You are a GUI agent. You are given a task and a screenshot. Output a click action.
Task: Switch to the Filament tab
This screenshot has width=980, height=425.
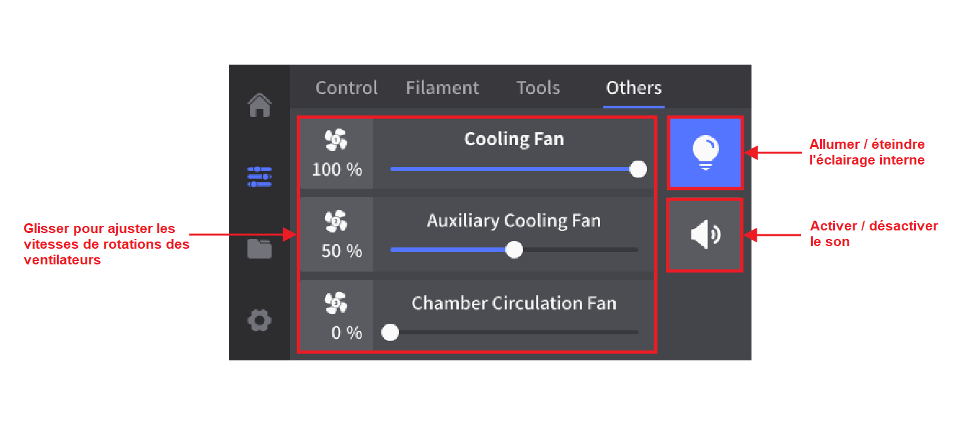click(442, 88)
